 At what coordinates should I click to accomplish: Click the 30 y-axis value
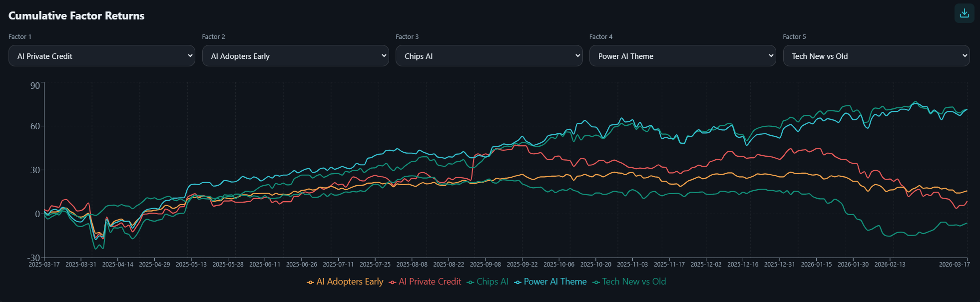[x=35, y=170]
